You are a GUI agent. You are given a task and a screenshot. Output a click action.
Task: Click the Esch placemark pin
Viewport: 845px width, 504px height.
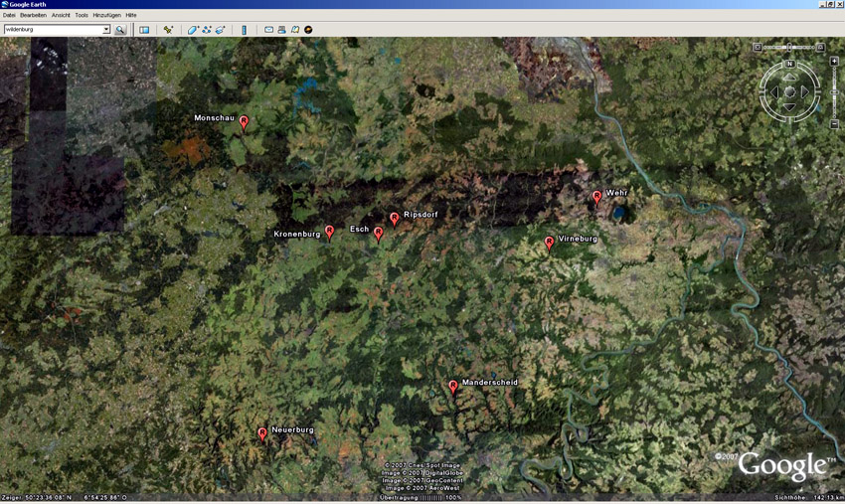click(x=379, y=235)
